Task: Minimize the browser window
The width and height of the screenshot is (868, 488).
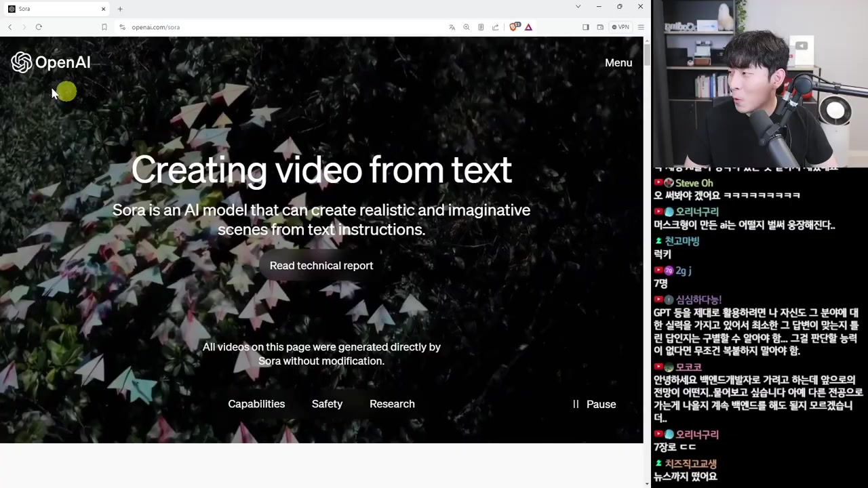Action: (599, 6)
